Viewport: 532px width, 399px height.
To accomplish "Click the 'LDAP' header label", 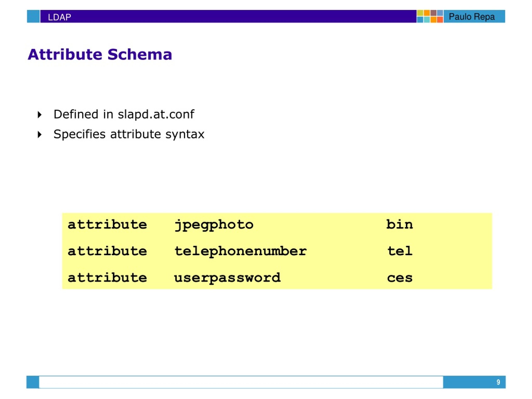I will point(59,17).
